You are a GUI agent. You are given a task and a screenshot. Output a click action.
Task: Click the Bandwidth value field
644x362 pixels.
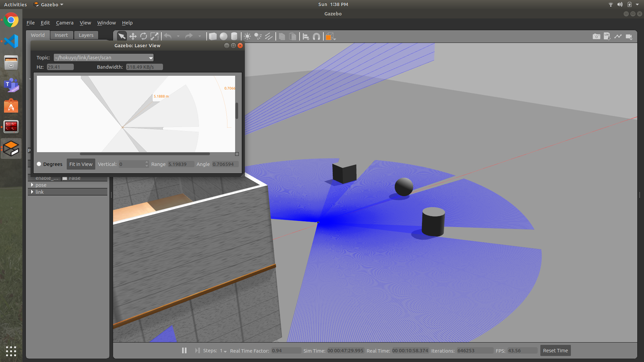(x=145, y=67)
